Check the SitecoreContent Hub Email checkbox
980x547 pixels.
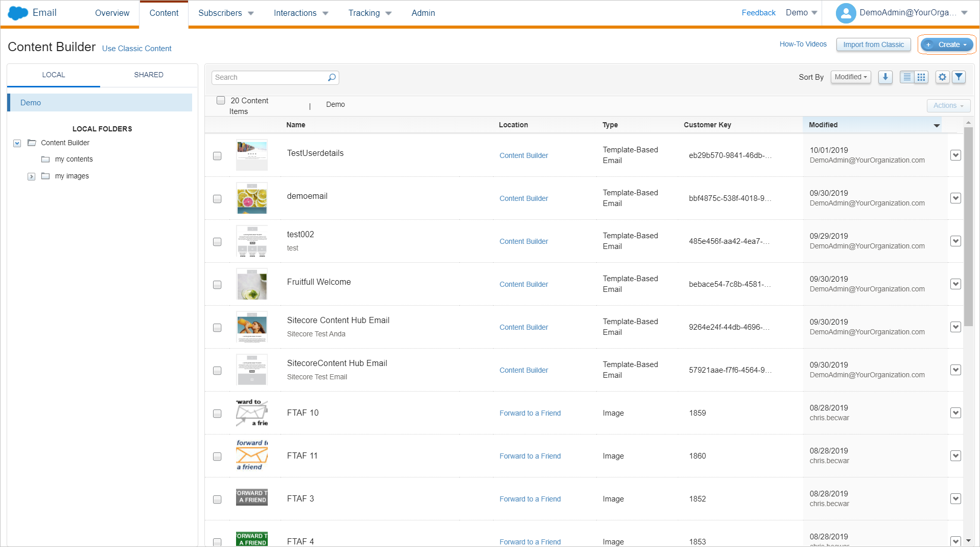pos(217,371)
